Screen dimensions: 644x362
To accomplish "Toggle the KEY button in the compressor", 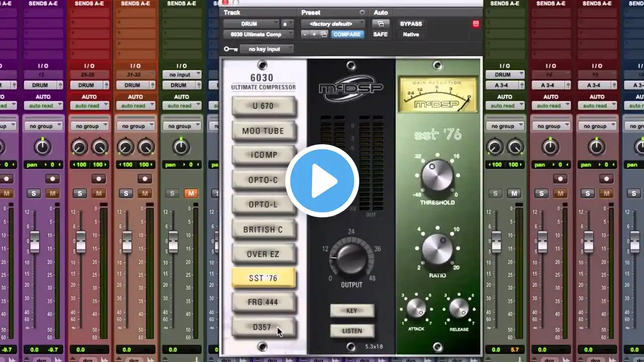I will tap(352, 311).
